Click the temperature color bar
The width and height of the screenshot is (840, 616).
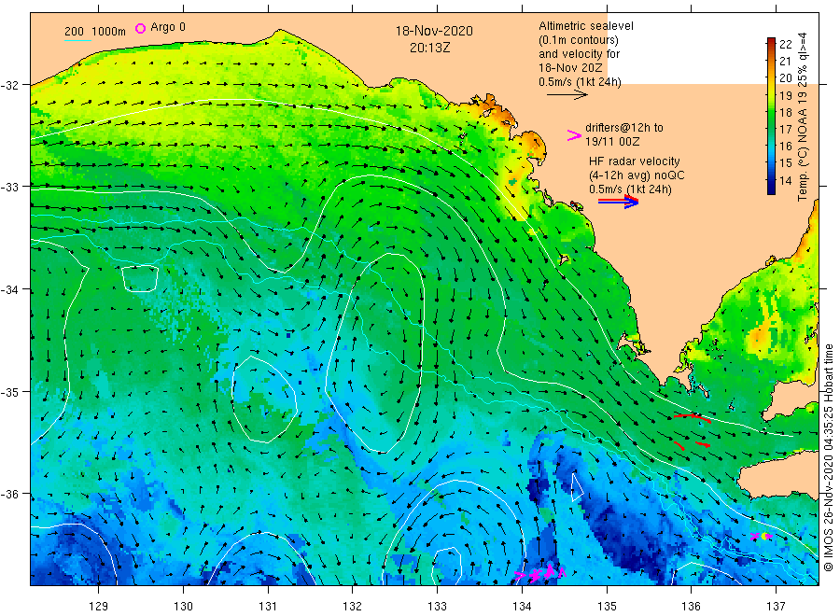771,116
